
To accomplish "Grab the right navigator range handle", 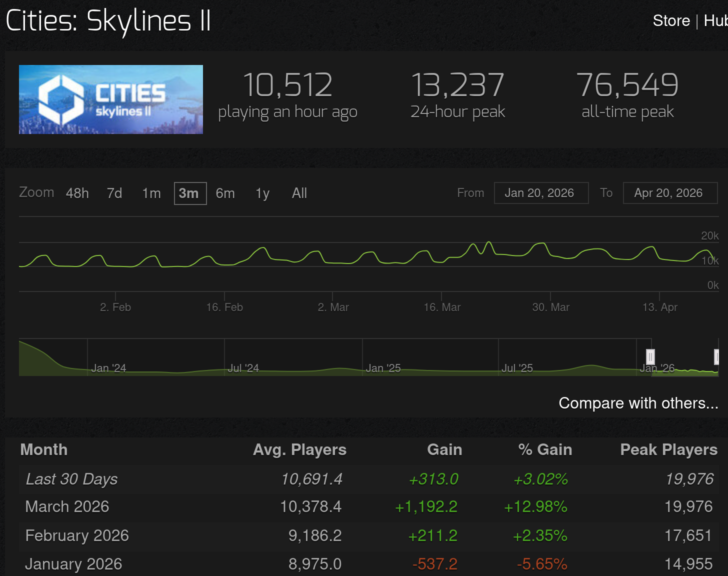I will click(x=716, y=356).
